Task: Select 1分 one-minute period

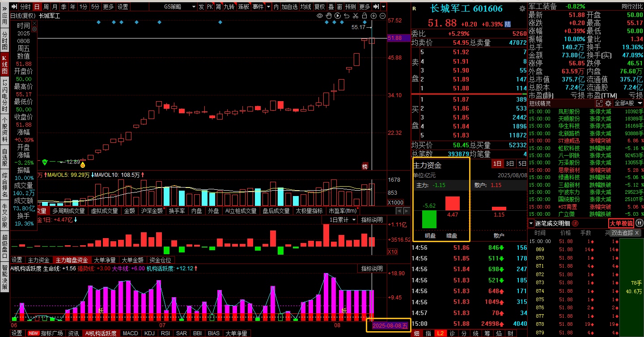Action: 83,7
